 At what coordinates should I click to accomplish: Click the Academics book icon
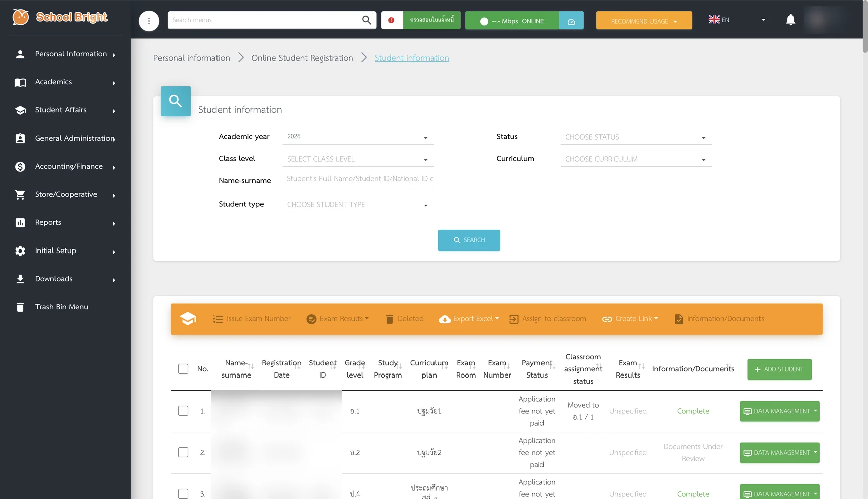point(20,82)
